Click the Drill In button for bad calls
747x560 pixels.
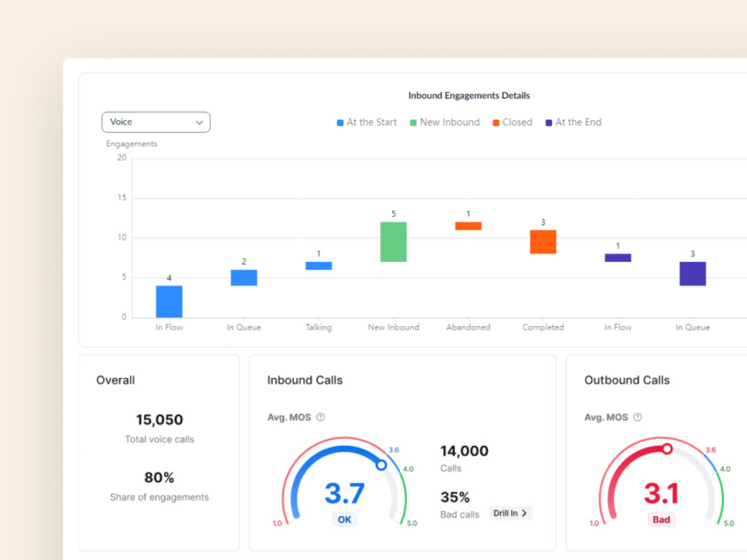pos(511,512)
